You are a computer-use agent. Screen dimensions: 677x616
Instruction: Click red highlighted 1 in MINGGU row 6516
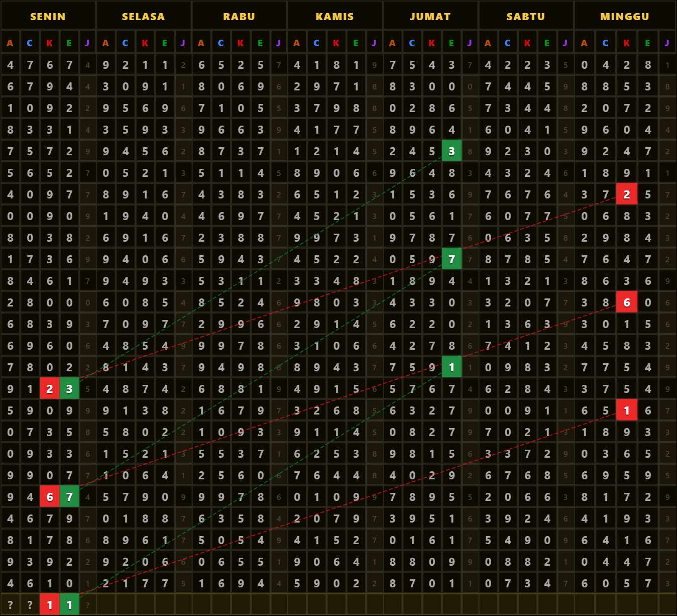626,410
